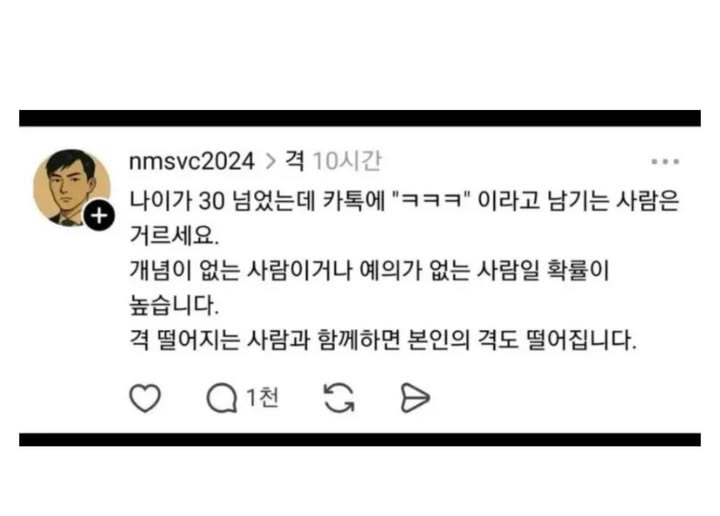View the 1천 reply count
The image size is (720, 516).
coord(262,398)
